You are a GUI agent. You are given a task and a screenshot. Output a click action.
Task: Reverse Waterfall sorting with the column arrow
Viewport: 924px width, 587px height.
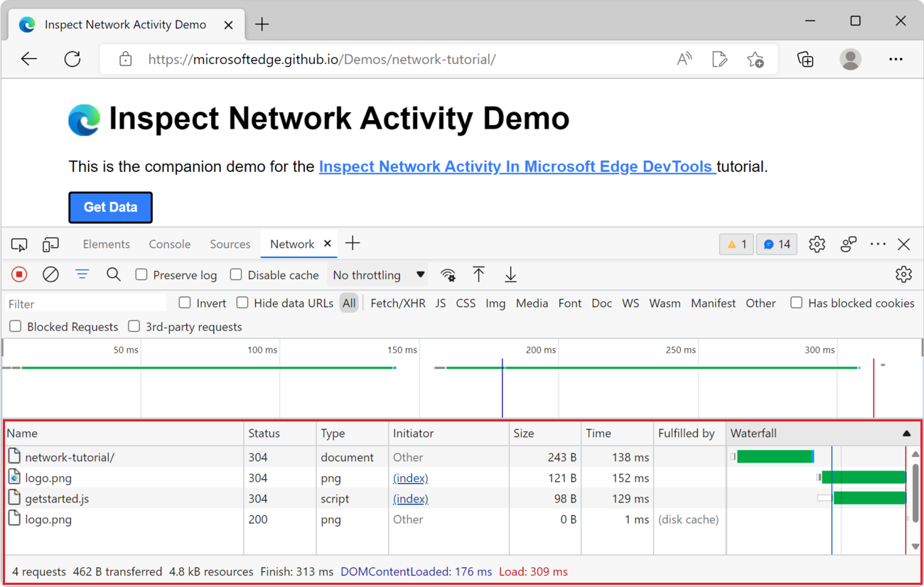(906, 433)
